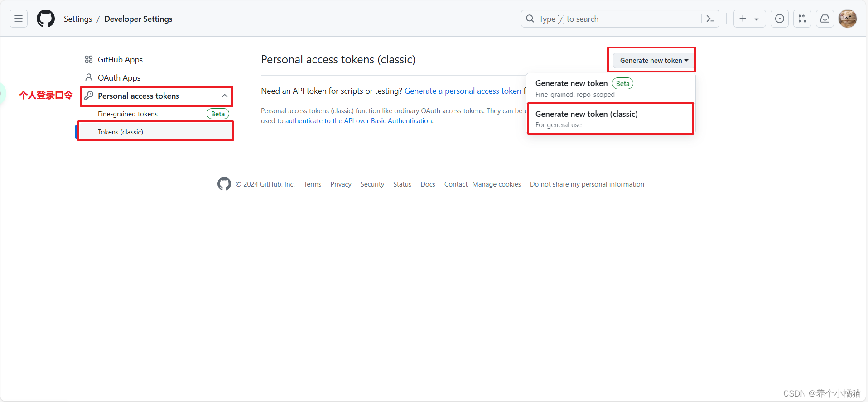Open the Issues icon in header
Viewport: 868px width, 402px height.
click(780, 19)
